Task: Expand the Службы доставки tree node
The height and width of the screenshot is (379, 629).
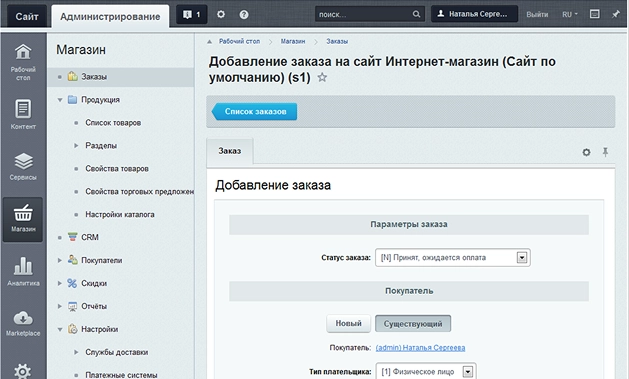Action: 76,352
